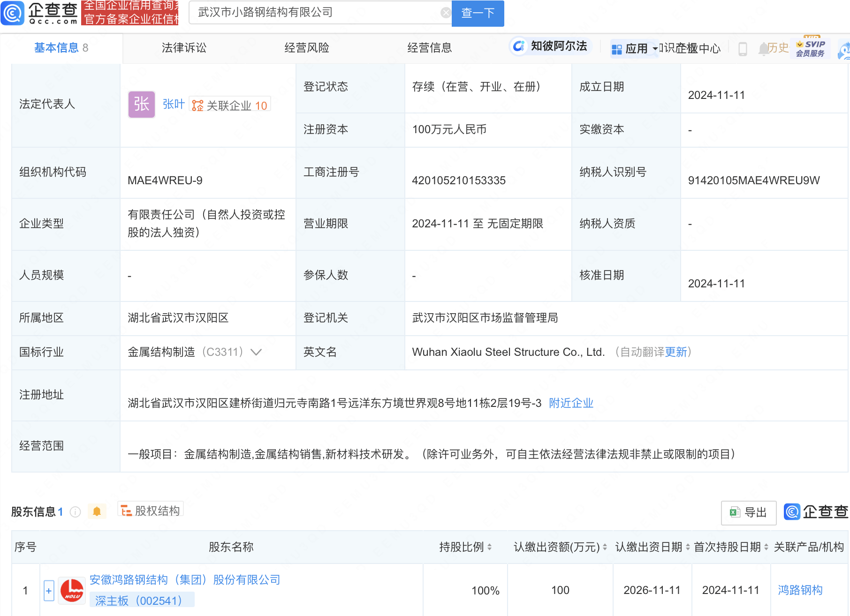Click the SVIP 会员服务 icon
The width and height of the screenshot is (850, 616).
pos(810,48)
